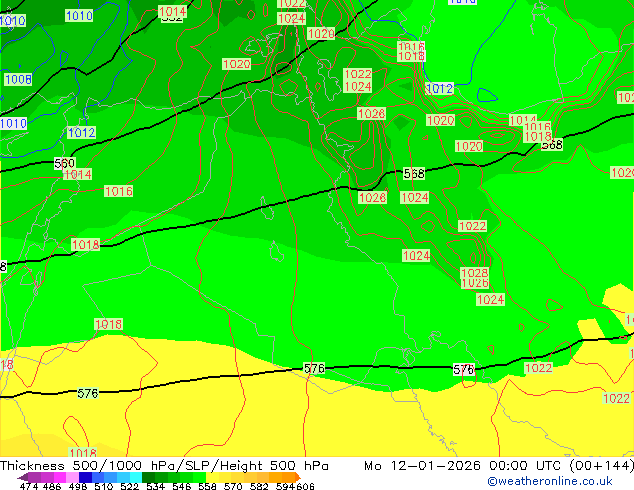
Task: Select the red '1016' label below 560
Action: (118, 191)
